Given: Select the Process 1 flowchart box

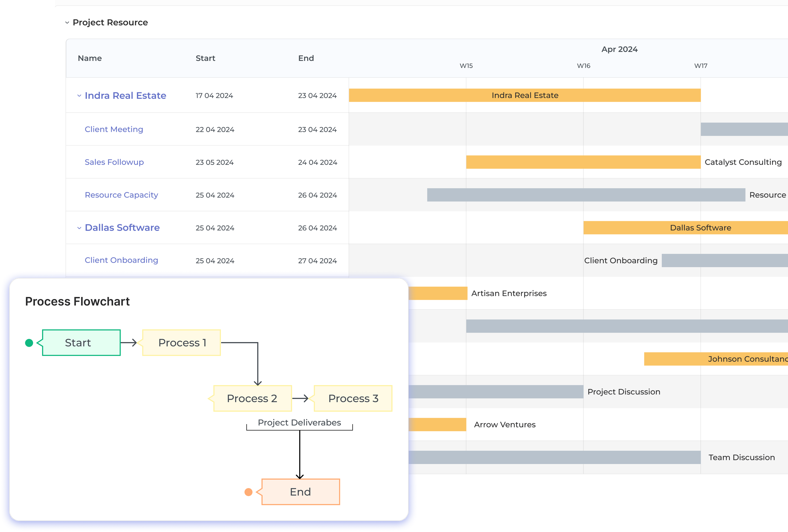Looking at the screenshot, I should [182, 343].
